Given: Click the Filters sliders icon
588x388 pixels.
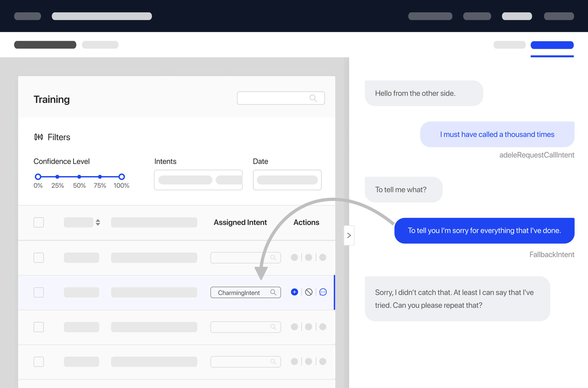Looking at the screenshot, I should 39,137.
